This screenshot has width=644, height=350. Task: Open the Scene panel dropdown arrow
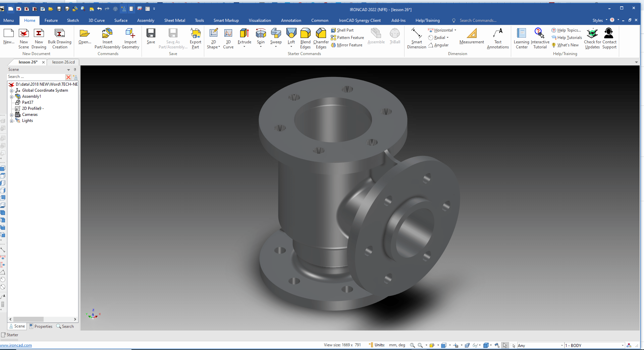pos(68,70)
